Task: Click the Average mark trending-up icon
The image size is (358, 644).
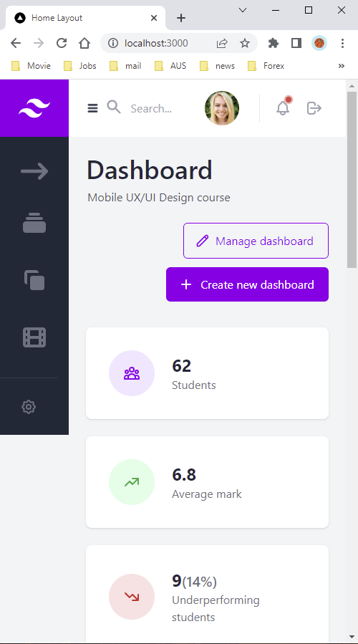Action: point(132,482)
